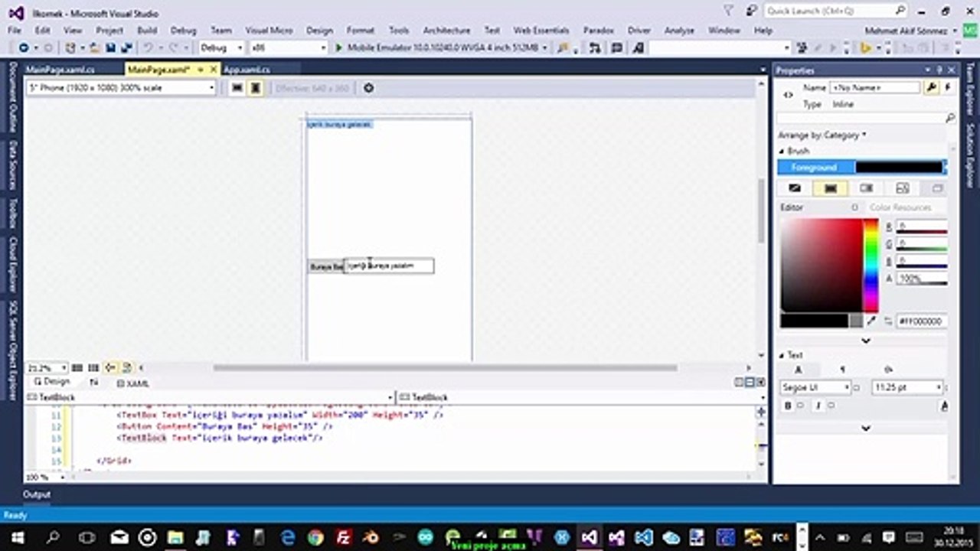Open Windows Start menu
The height and width of the screenshot is (551, 980).
(17, 537)
